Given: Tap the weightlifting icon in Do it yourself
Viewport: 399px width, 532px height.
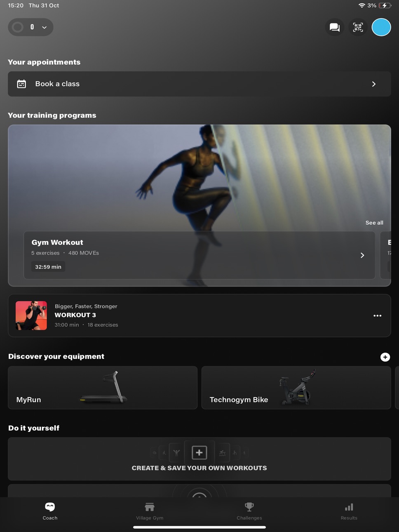Looking at the screenshot, I should tap(176, 452).
